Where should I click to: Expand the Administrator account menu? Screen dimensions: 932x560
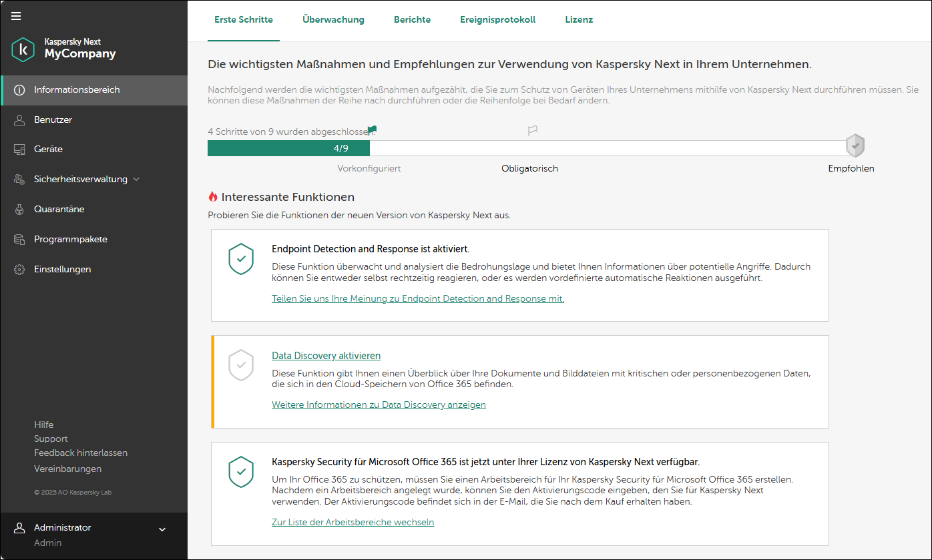coord(162,530)
